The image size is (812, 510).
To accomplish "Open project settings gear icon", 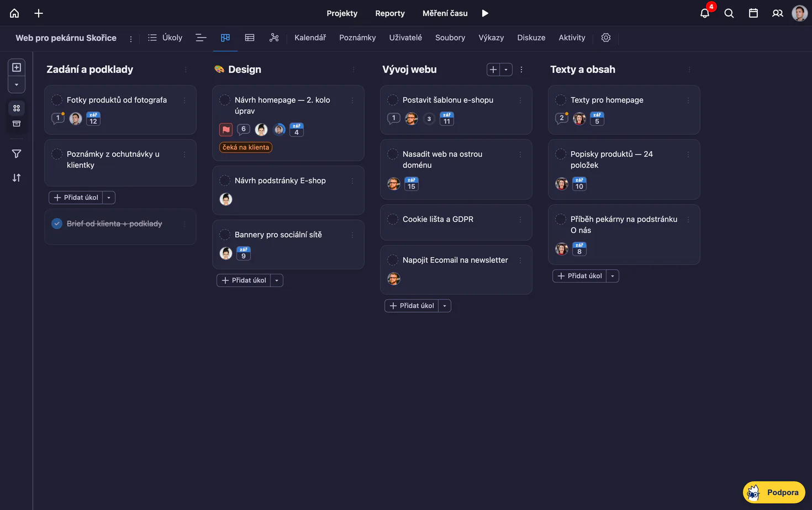I will coord(606,38).
